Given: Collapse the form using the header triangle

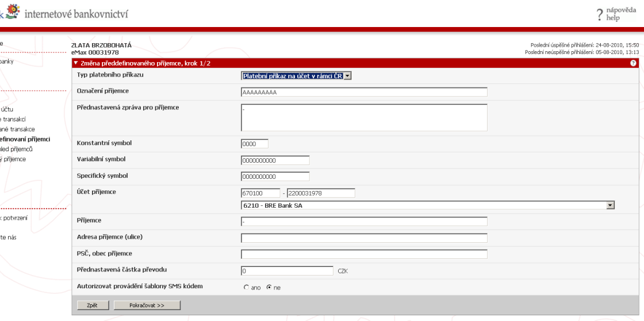Looking at the screenshot, I should 75,63.
